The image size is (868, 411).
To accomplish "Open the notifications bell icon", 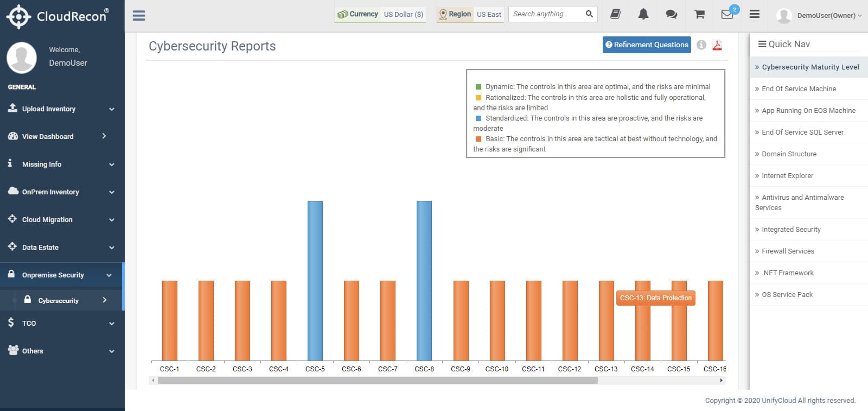I will (643, 14).
